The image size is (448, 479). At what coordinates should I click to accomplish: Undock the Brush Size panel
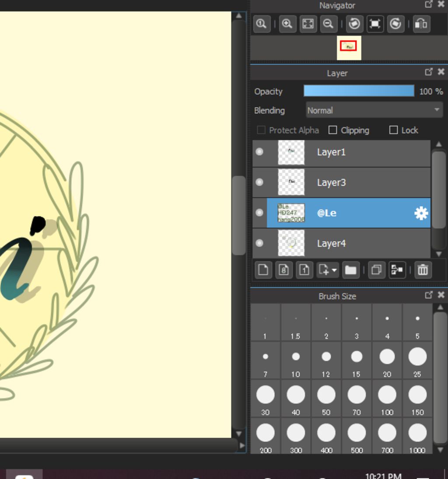428,295
